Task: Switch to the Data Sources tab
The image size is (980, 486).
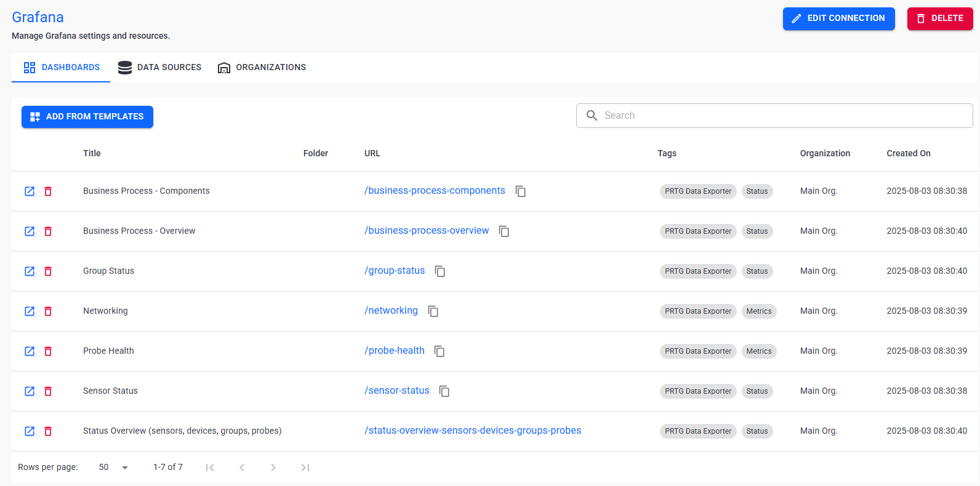Action: 159,68
